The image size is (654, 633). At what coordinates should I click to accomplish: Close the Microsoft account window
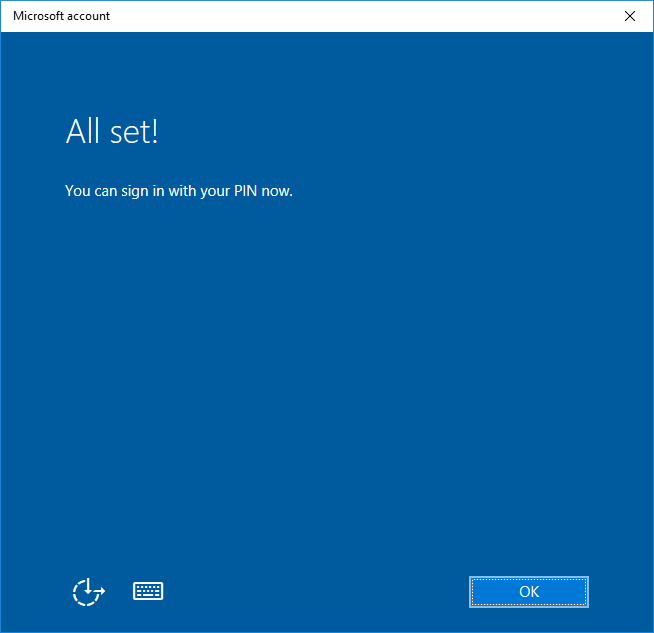[x=629, y=16]
